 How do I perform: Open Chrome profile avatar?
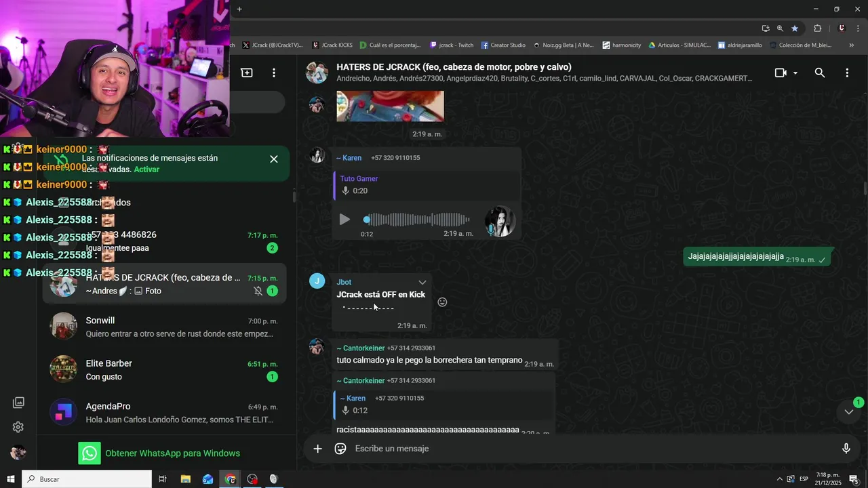[842, 28]
